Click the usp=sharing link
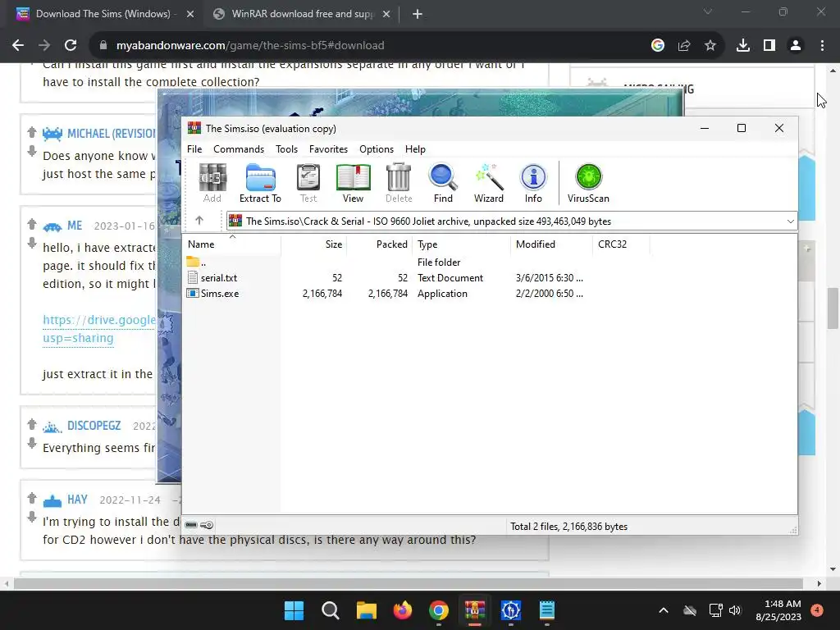 pos(78,338)
